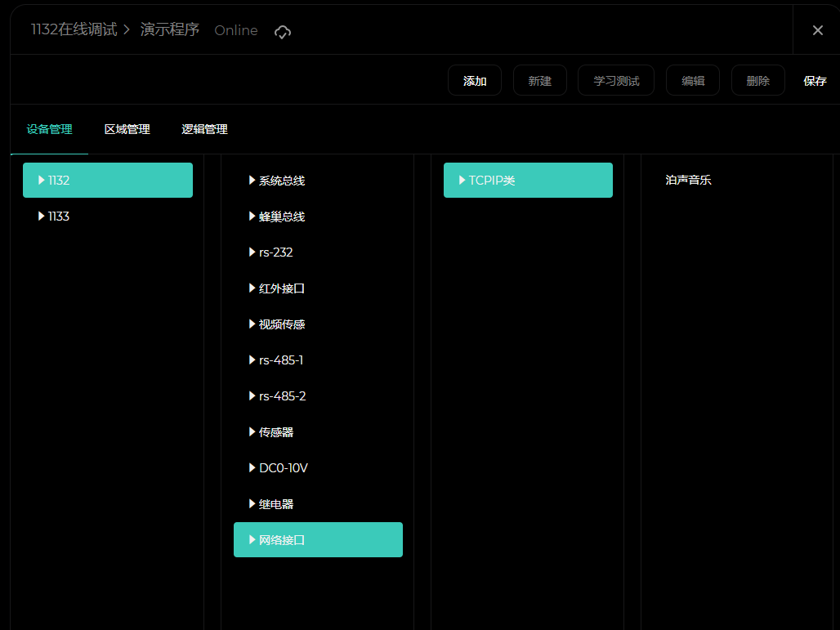Screen dimensions: 840x630
Task: Select device 1132 row
Action: [x=108, y=180]
